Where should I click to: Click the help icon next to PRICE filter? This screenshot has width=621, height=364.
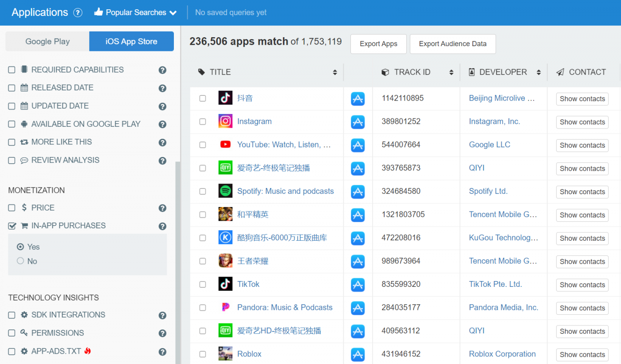click(162, 207)
